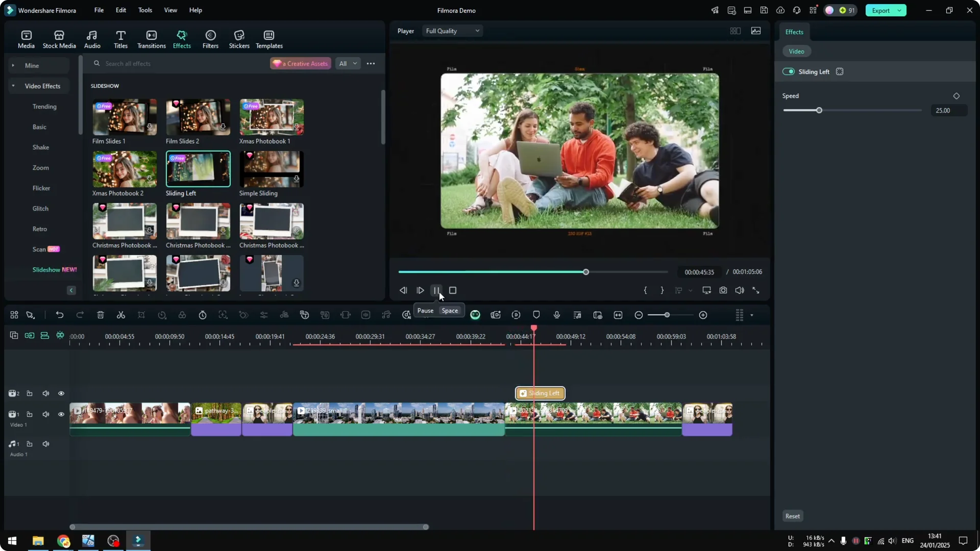Undo the last action in timeline toolbar
Image resolution: width=980 pixels, height=551 pixels.
click(60, 315)
